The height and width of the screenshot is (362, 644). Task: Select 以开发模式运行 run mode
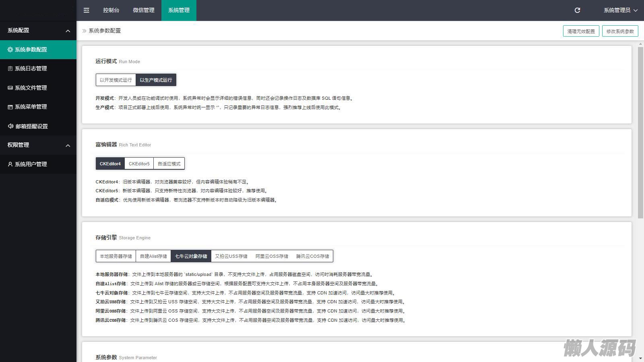click(116, 80)
